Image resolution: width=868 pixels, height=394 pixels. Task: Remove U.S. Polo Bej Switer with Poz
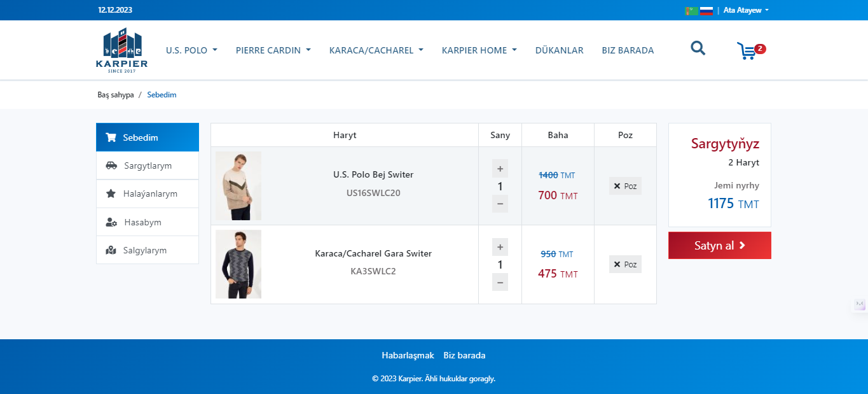(625, 186)
